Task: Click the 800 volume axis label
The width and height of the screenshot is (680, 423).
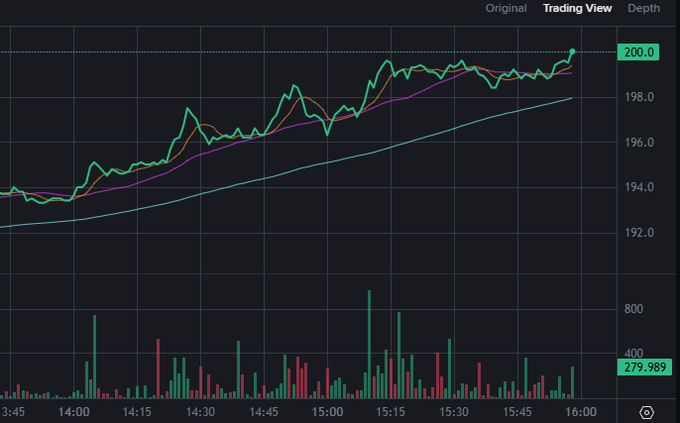Action: point(633,309)
